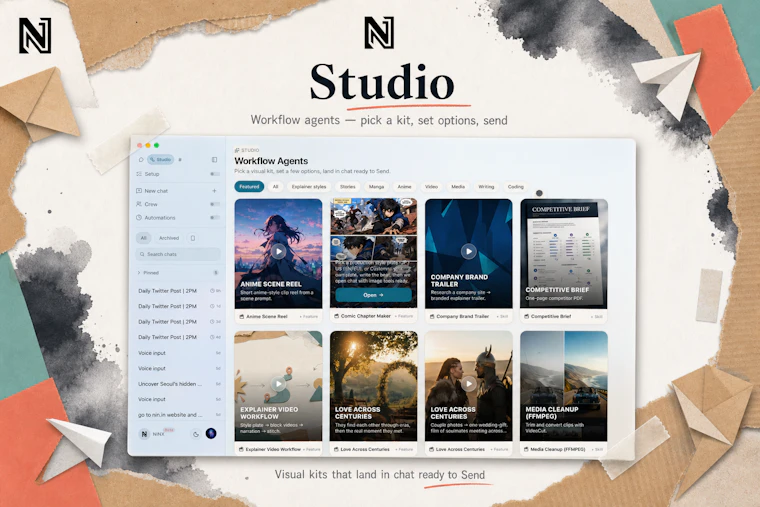
Task: Start a New chat from the sidebar
Action: 156,191
